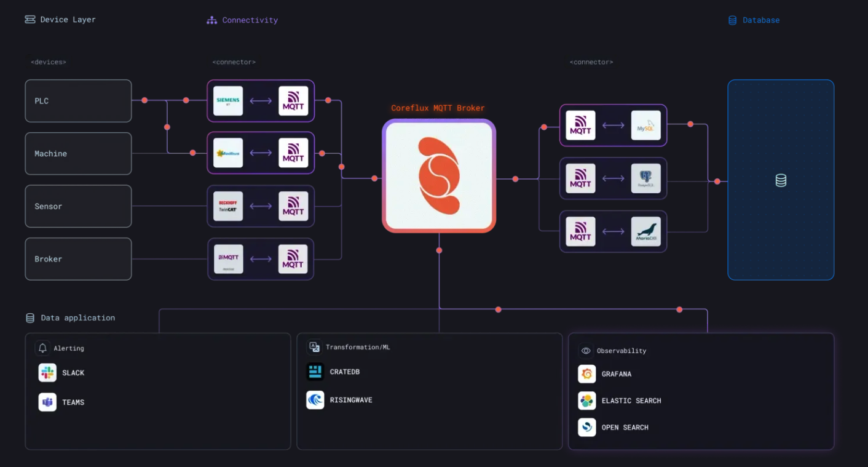The width and height of the screenshot is (868, 467).
Task: Expand the Device Layer section
Action: pyautogui.click(x=60, y=19)
